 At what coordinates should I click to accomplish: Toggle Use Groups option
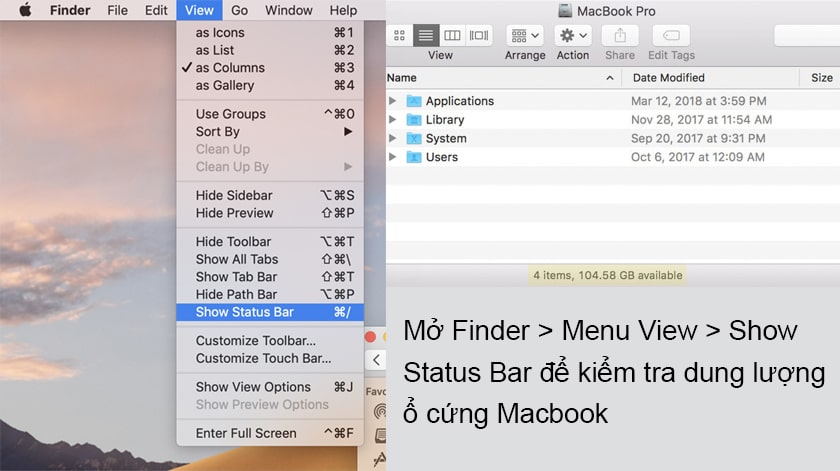[x=270, y=114]
